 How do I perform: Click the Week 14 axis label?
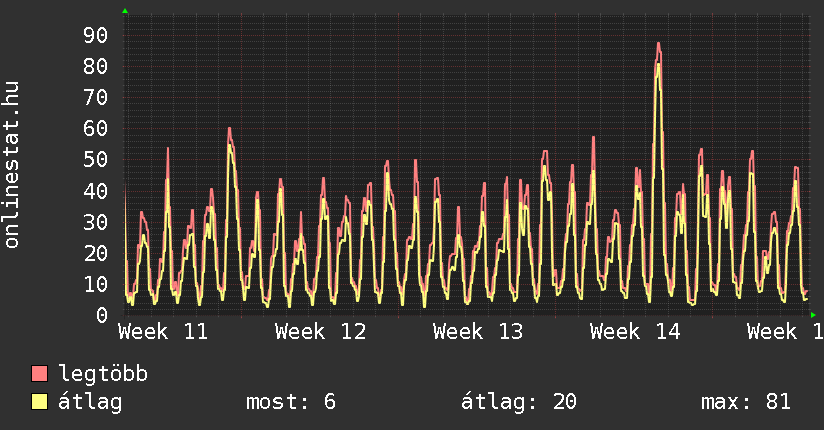pos(635,331)
